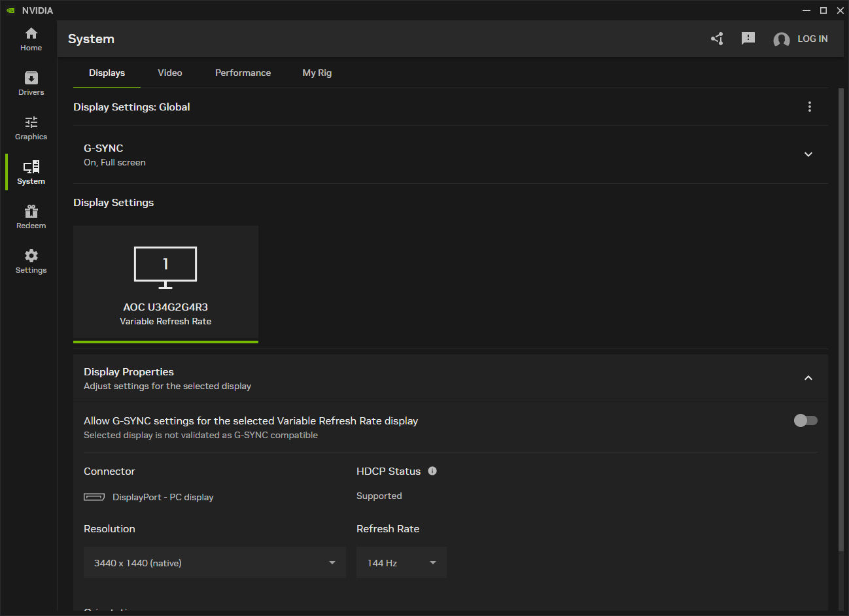The image size is (849, 616).
Task: Select Graphics in the sidebar
Action: click(31, 127)
